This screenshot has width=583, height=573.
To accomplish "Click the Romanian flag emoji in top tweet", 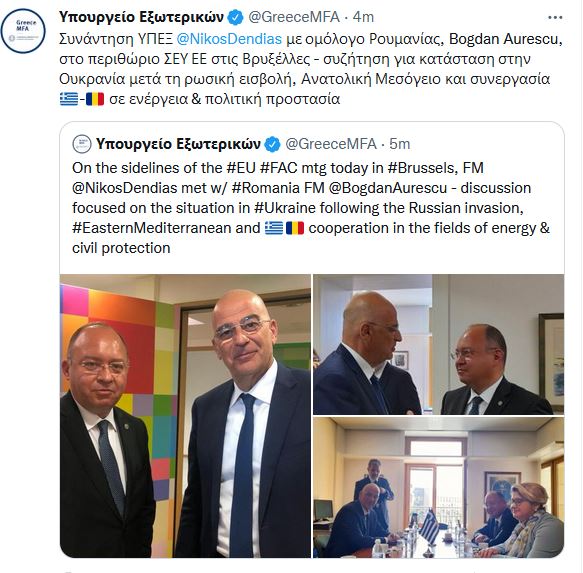I will tap(95, 99).
